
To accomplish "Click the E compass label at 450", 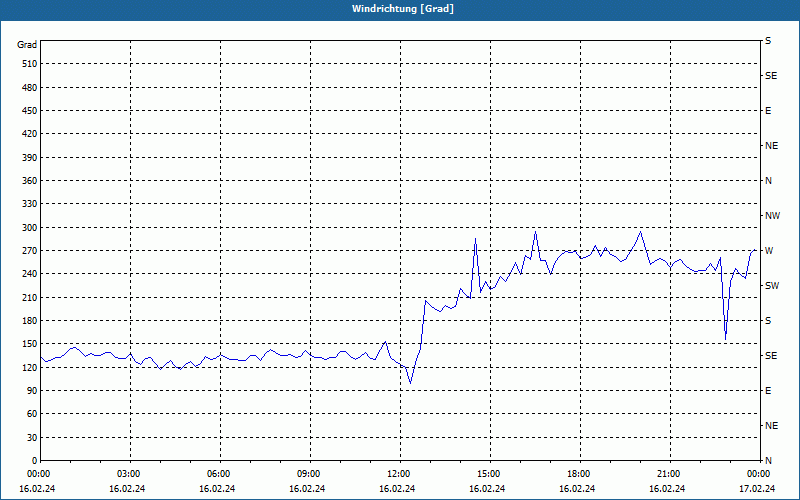I will 768,111.
